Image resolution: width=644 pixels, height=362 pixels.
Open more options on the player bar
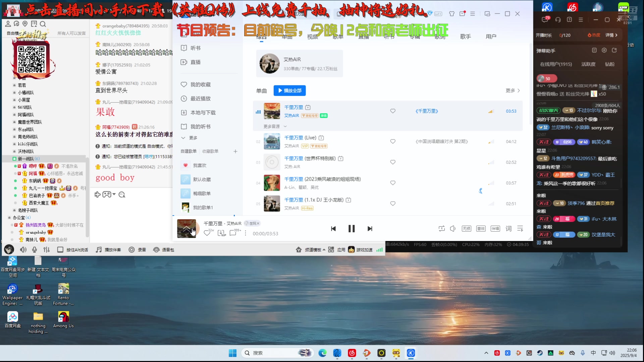(x=246, y=233)
